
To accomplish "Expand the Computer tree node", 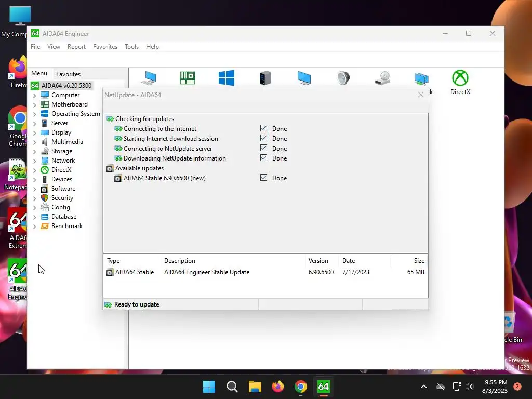I will point(35,96).
